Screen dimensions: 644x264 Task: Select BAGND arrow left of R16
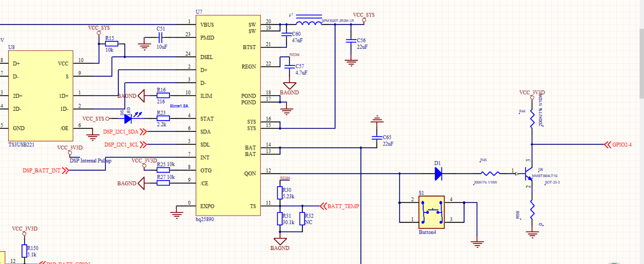(x=141, y=96)
